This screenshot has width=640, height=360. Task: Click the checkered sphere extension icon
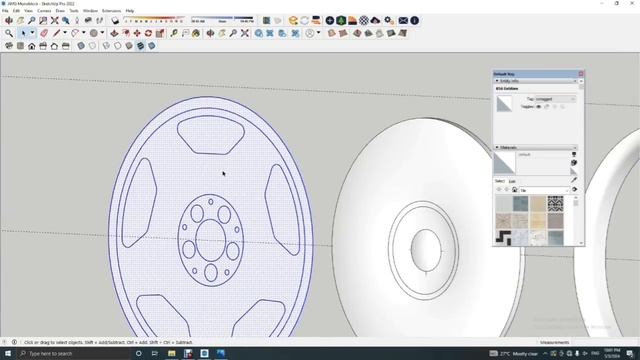(x=364, y=20)
